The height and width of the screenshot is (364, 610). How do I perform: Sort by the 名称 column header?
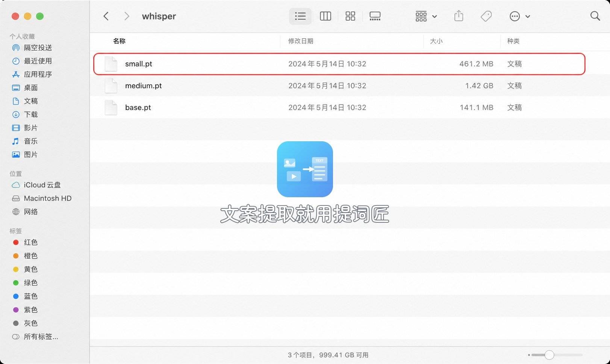119,41
